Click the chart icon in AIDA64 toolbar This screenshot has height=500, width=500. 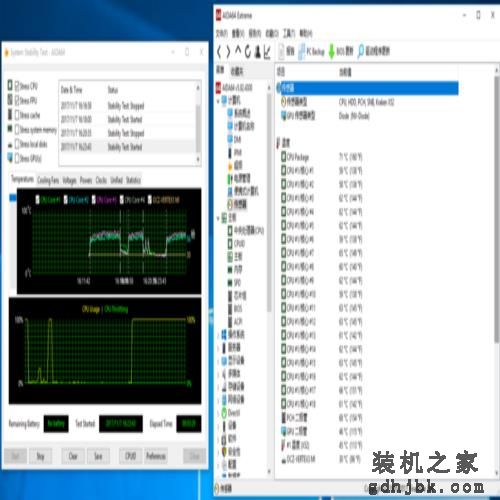(267, 52)
